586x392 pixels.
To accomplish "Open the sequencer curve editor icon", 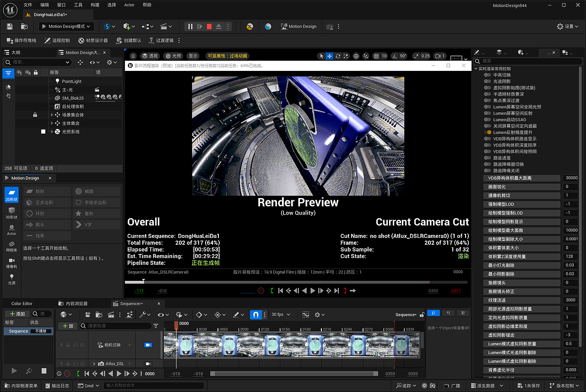I will pos(306,315).
